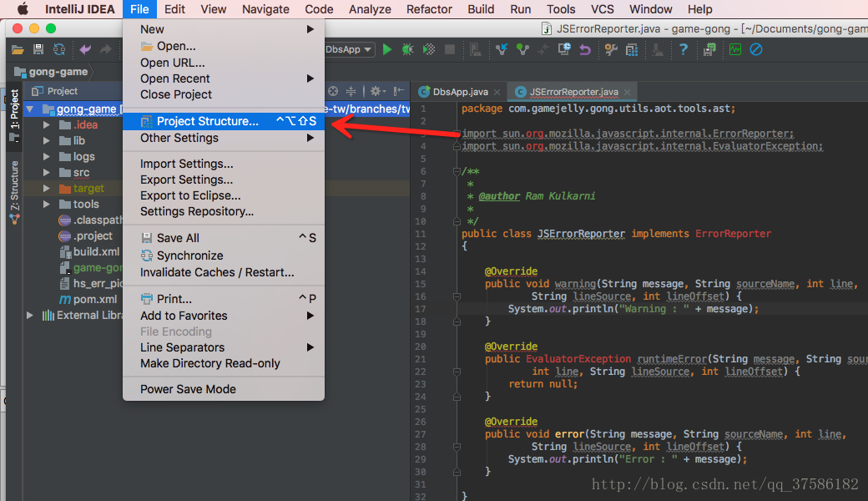Click the @author Javadoc tag
Screen dimensions: 868x501
pos(499,196)
